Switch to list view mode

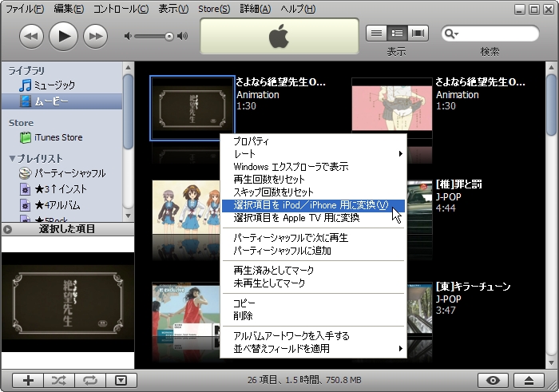pyautogui.click(x=376, y=34)
